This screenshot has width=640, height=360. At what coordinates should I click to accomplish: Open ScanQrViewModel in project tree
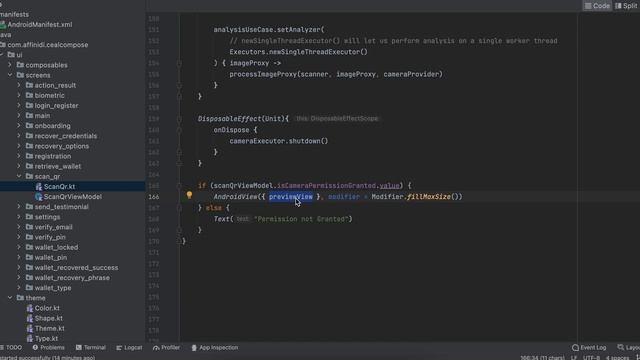coord(73,197)
